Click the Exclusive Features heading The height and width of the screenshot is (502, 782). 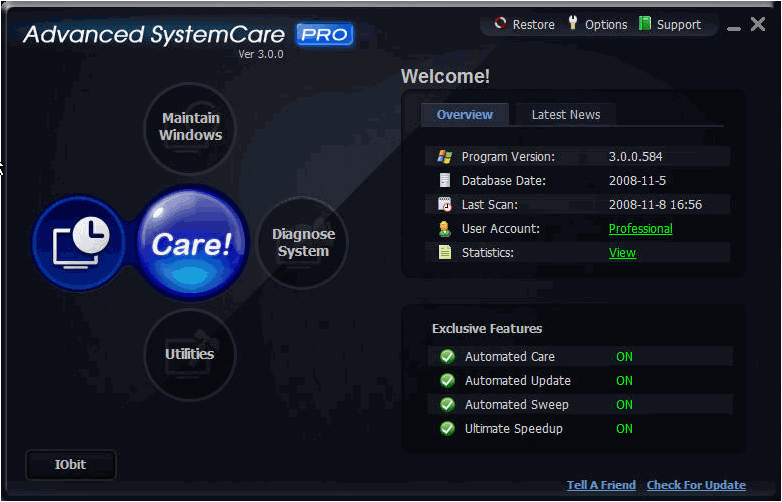coord(487,329)
